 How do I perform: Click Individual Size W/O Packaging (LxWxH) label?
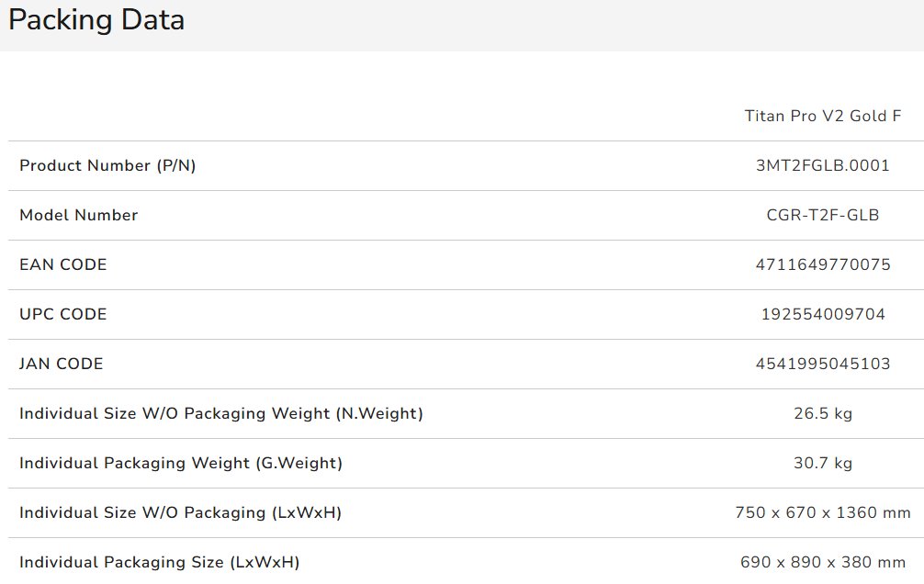180,512
